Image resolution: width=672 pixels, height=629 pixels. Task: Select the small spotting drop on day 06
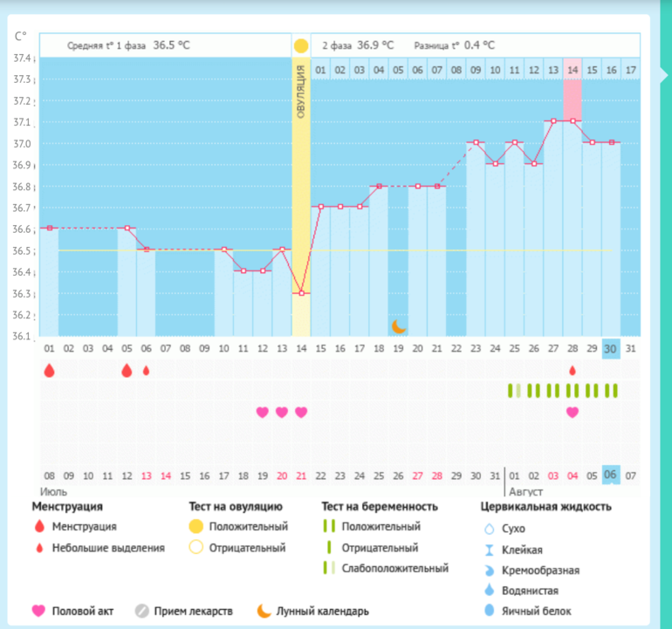[147, 370]
